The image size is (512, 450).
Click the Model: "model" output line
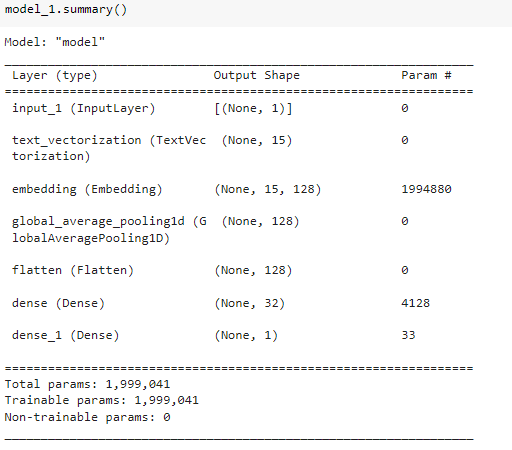[55, 42]
